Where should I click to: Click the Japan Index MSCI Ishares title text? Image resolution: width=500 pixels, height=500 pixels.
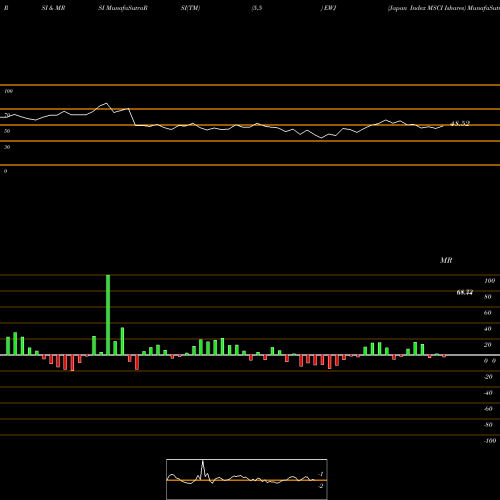(x=427, y=8)
